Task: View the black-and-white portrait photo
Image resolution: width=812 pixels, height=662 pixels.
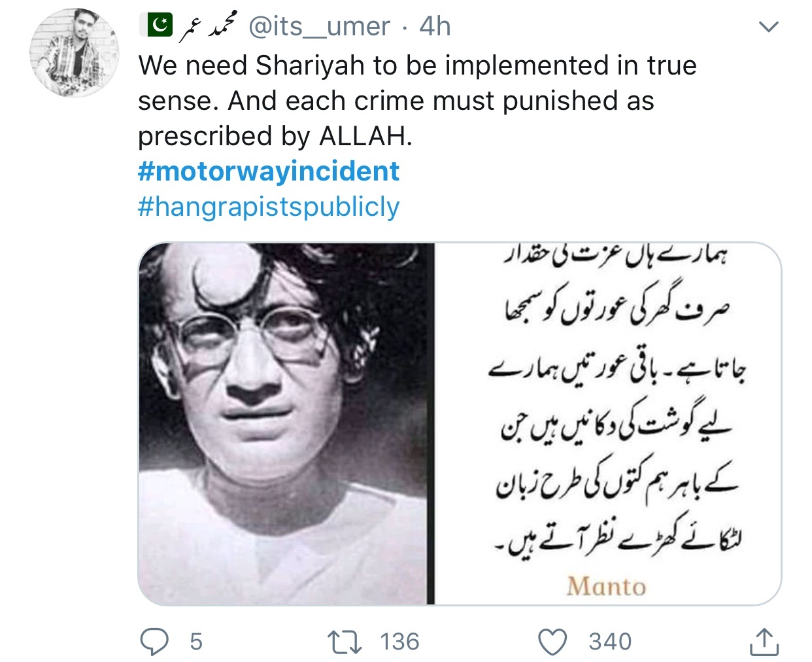Action: [286, 423]
